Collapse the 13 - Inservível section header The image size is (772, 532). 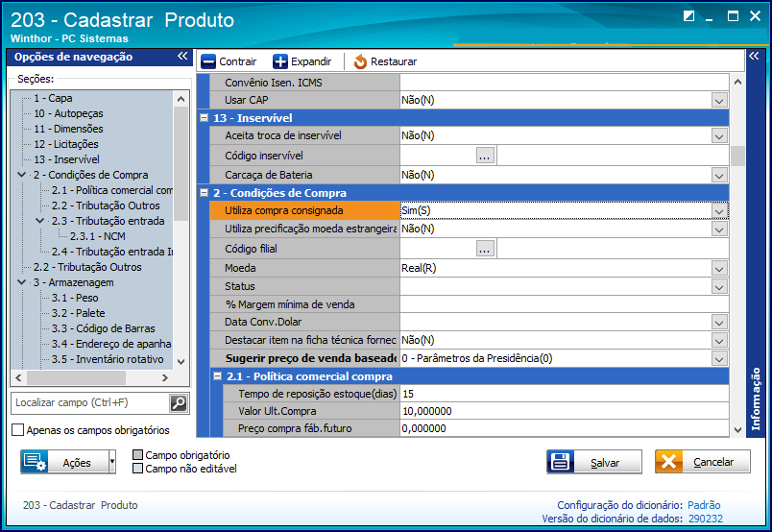point(204,118)
